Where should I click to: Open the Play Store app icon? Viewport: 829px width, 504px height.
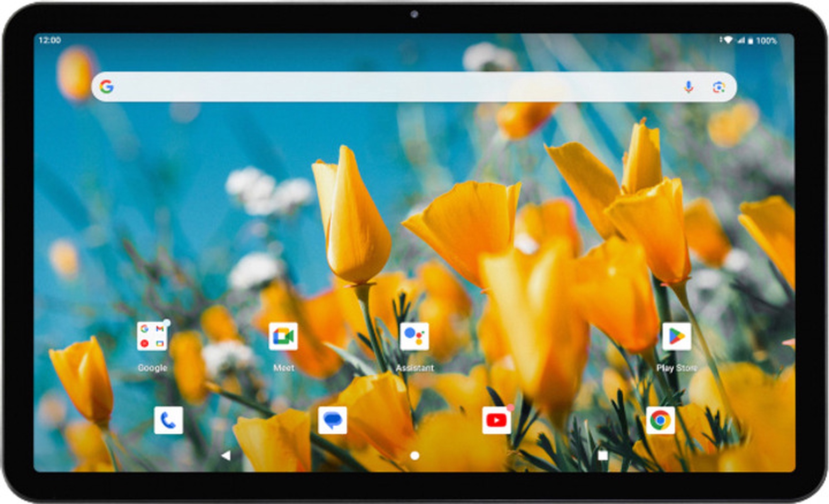tap(676, 336)
